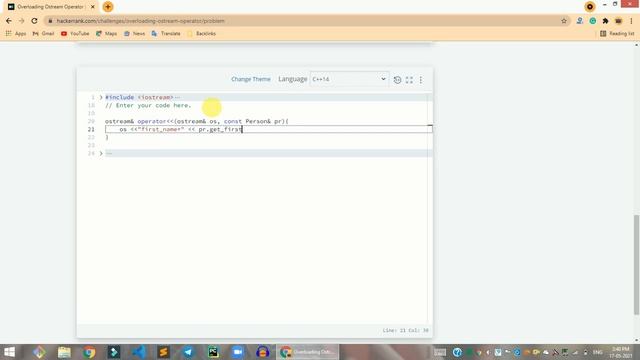
Task: Open the help icon in system tray
Action: pos(457,352)
